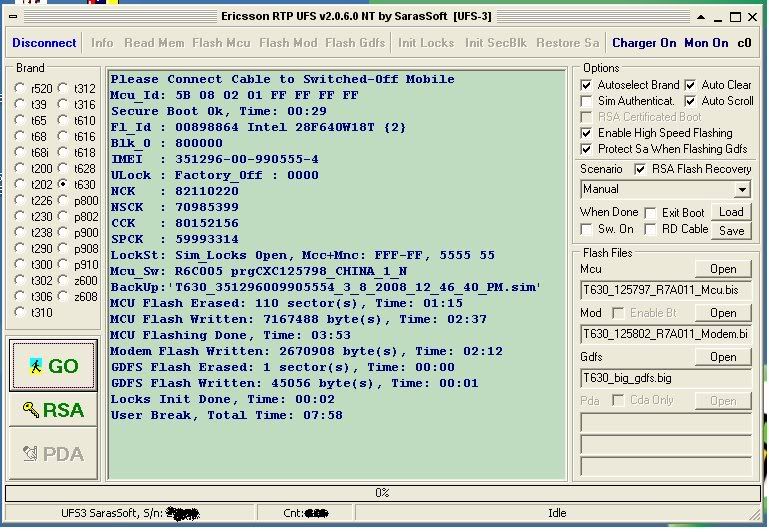Click the Mcu_Sw R6C005 log line
The height and width of the screenshot is (532, 769).
coord(258,271)
